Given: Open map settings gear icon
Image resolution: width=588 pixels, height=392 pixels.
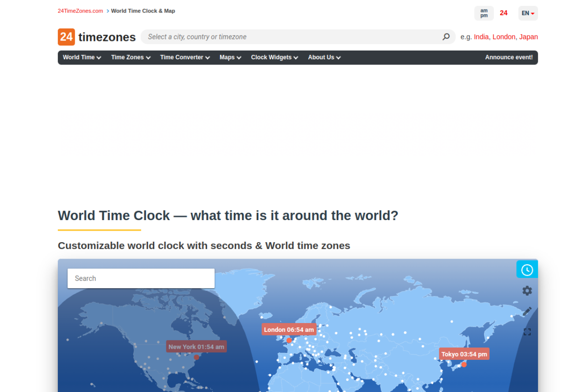Looking at the screenshot, I should (x=527, y=290).
